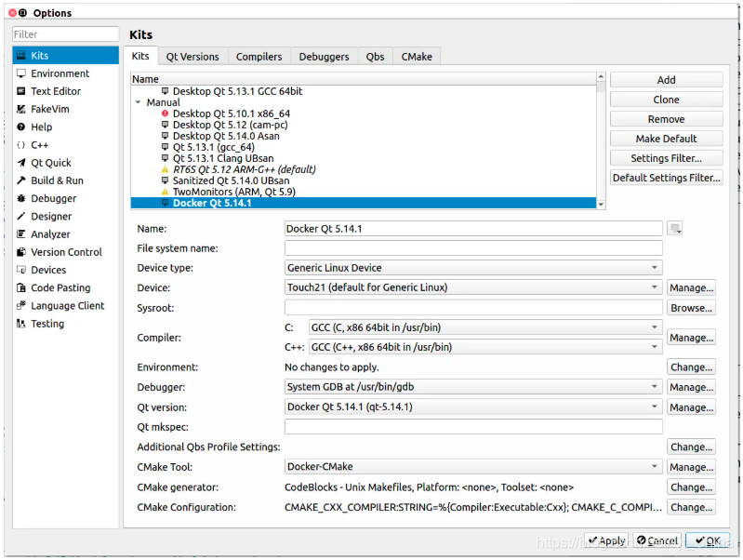Viewport: 743px width, 560px height.
Task: Click error icon of Desktop Qt 5.10.1 x86_64
Action: 165,113
